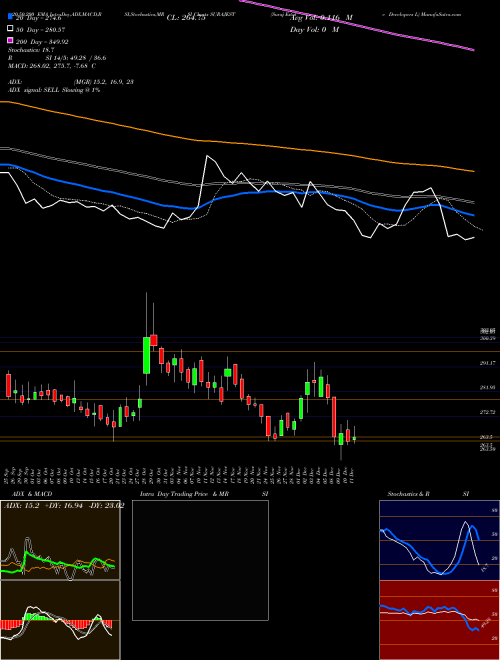500x660 pixels.
Task: Click the 'ADX signal: SELL' status line
Action: click(x=54, y=90)
